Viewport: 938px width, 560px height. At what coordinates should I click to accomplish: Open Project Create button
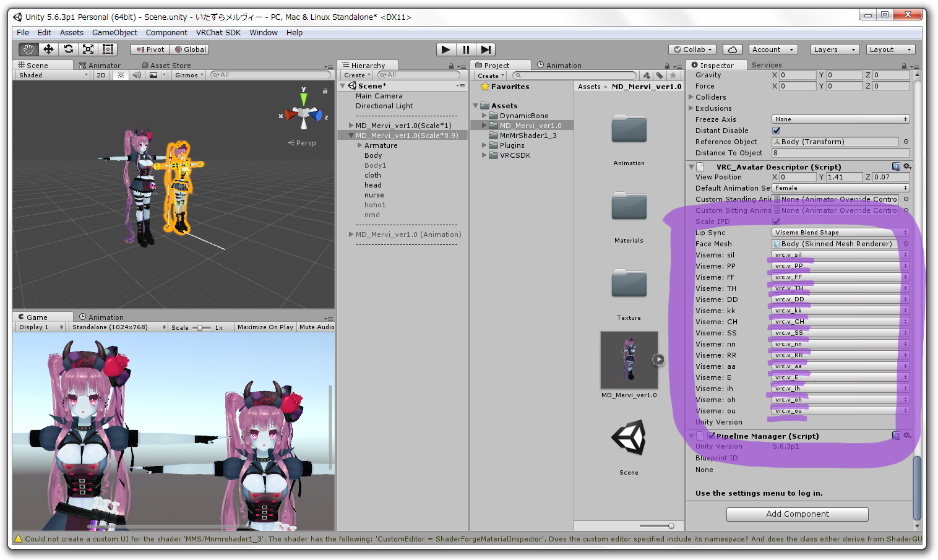point(491,75)
